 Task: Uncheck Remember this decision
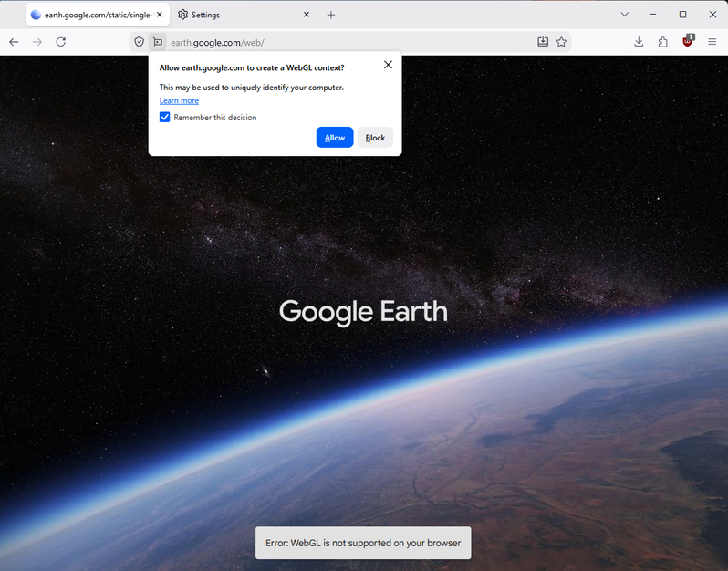[x=165, y=117]
